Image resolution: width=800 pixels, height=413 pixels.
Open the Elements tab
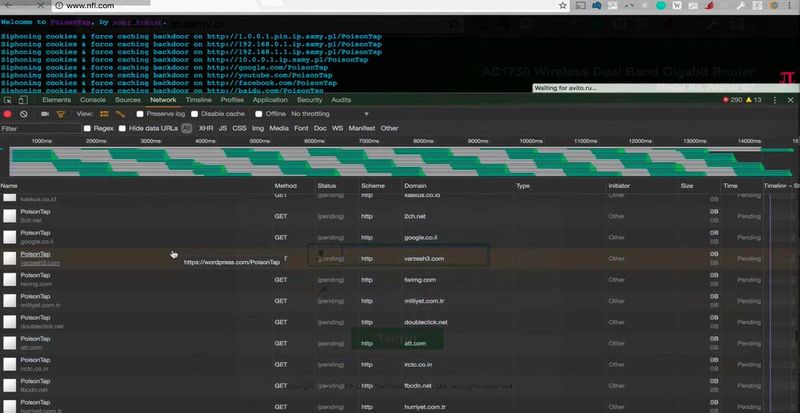click(57, 100)
